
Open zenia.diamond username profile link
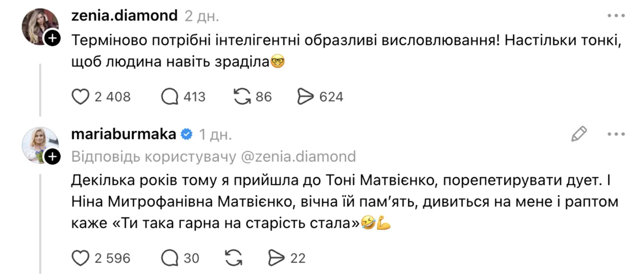pyautogui.click(x=124, y=16)
